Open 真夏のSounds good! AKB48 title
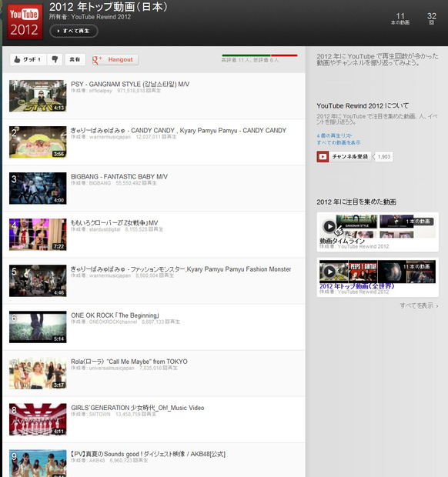Screen dimensions: 448x477 point(149,454)
